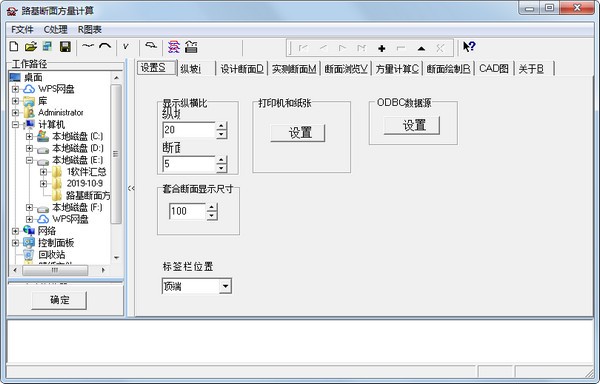Decrease the 断面 ratio value 5

(221, 168)
